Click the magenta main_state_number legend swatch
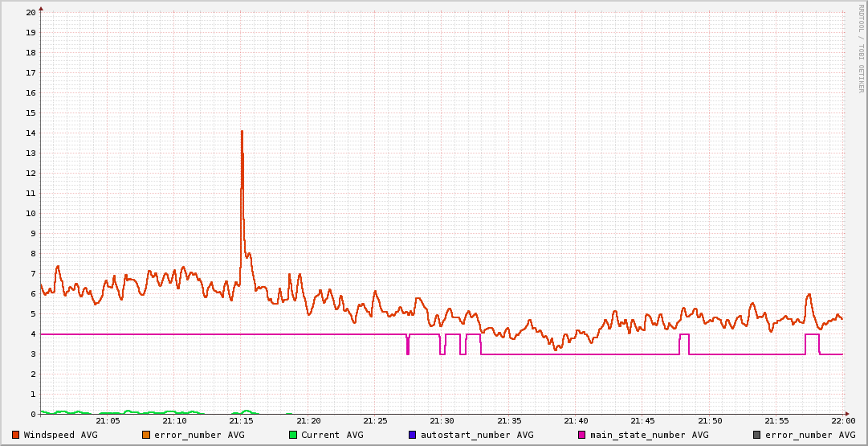This screenshot has width=868, height=446. 581,435
